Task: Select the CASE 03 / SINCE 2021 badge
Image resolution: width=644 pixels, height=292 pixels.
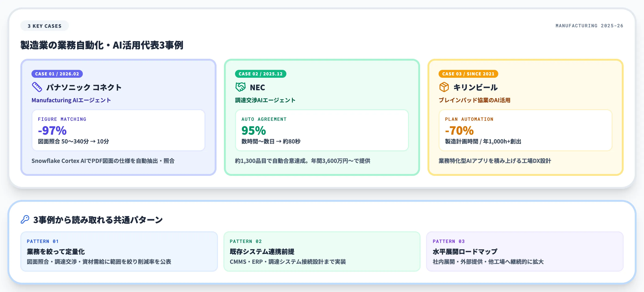Action: coord(468,74)
